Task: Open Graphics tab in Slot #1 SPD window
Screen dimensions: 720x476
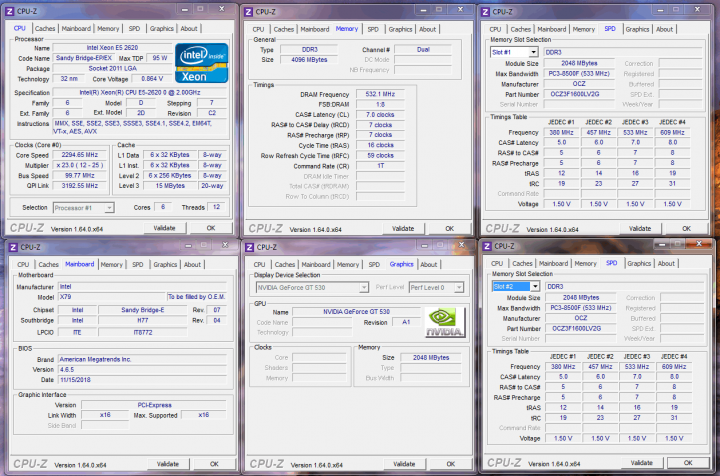Action: (x=637, y=29)
